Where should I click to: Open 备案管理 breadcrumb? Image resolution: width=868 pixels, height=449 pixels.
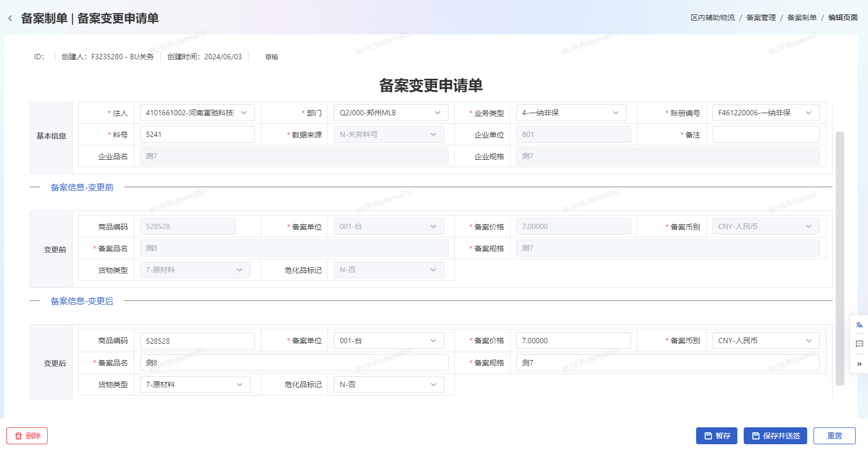pos(761,17)
